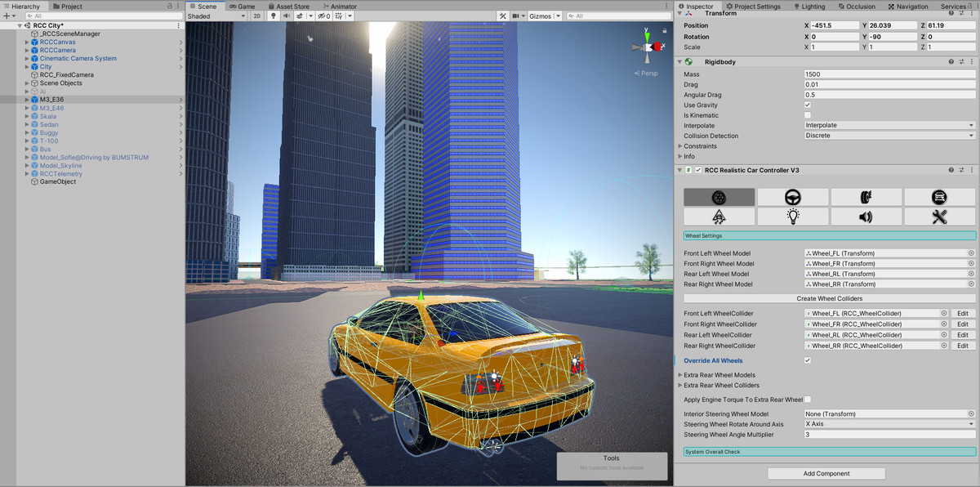This screenshot has width=980, height=487.
Task: Open the Stability settings car icon in RCC
Action: (x=938, y=196)
